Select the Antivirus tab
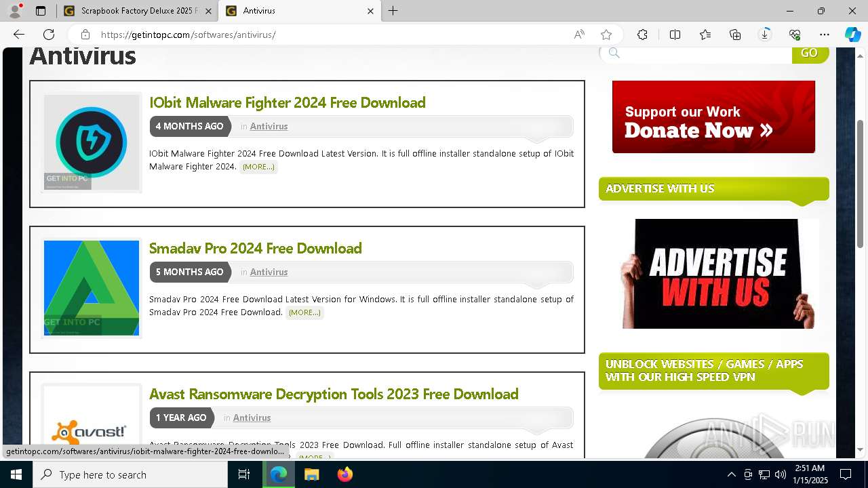Image resolution: width=868 pixels, height=488 pixels. (300, 11)
